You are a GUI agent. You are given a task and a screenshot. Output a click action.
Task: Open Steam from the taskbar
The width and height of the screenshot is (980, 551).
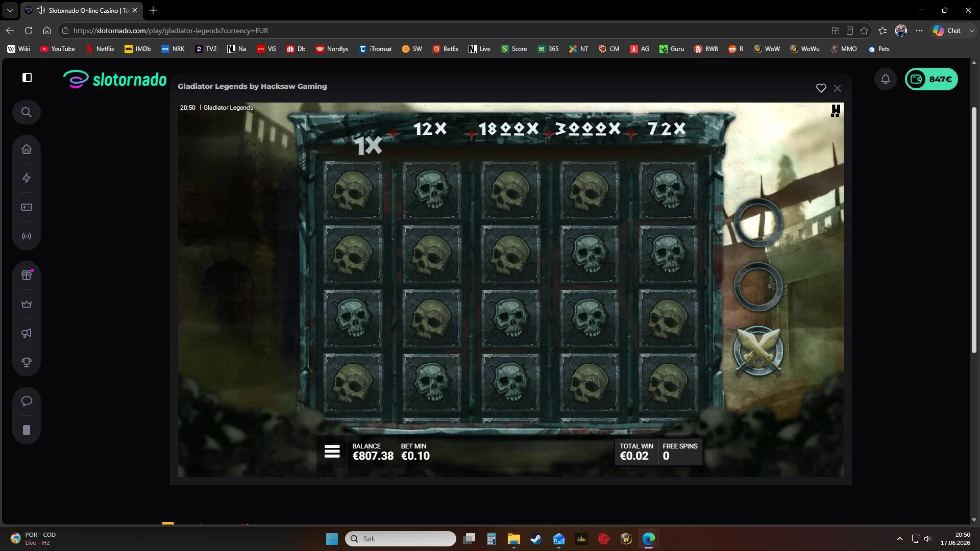pos(536,539)
